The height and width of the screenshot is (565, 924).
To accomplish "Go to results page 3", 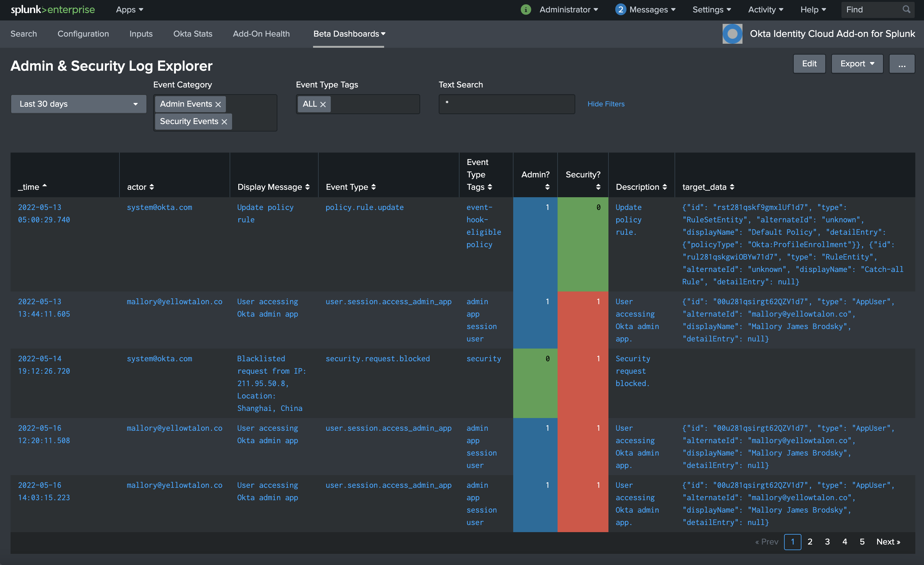I will [827, 541].
